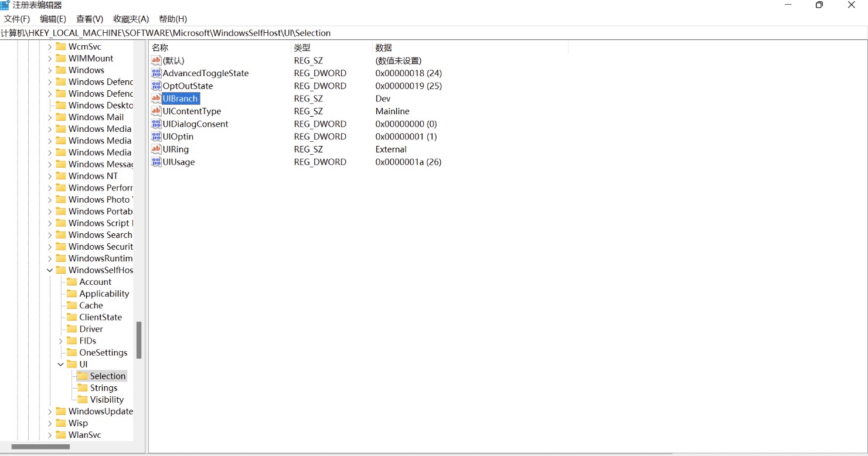This screenshot has height=456, width=868.
Task: Click the DWORD icon beside UIUsage
Action: click(156, 162)
